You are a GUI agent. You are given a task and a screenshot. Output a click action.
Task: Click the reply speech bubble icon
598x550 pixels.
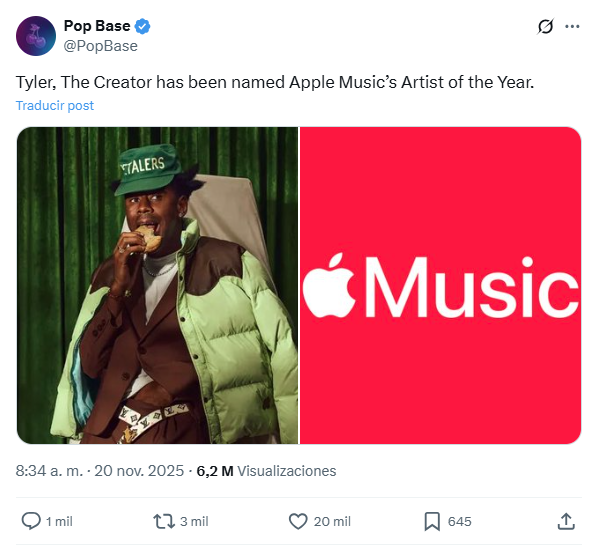31,521
